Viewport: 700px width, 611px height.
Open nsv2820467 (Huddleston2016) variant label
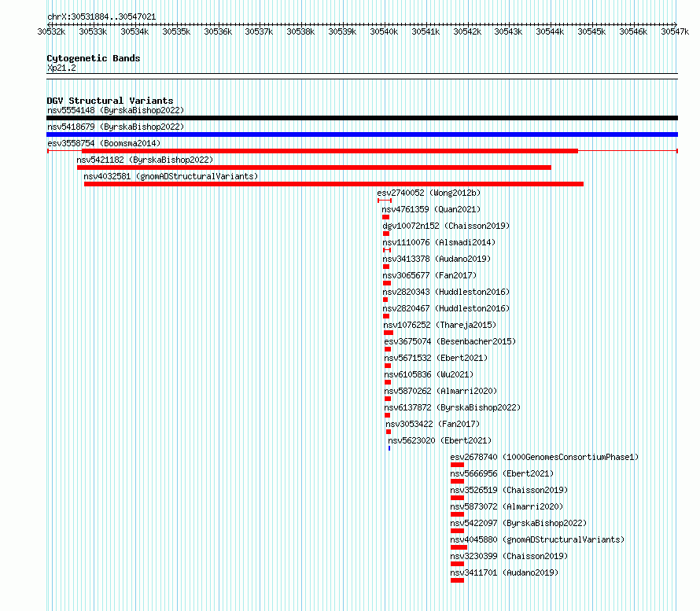click(x=446, y=308)
